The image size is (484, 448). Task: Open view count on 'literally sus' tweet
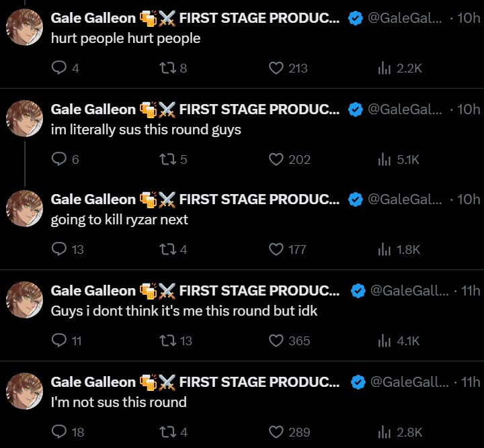coord(385,159)
